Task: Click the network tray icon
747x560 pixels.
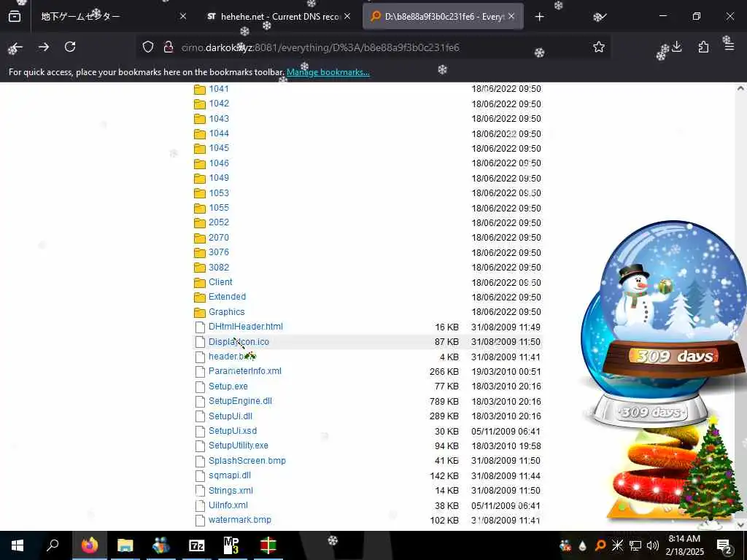Action: [x=635, y=545]
